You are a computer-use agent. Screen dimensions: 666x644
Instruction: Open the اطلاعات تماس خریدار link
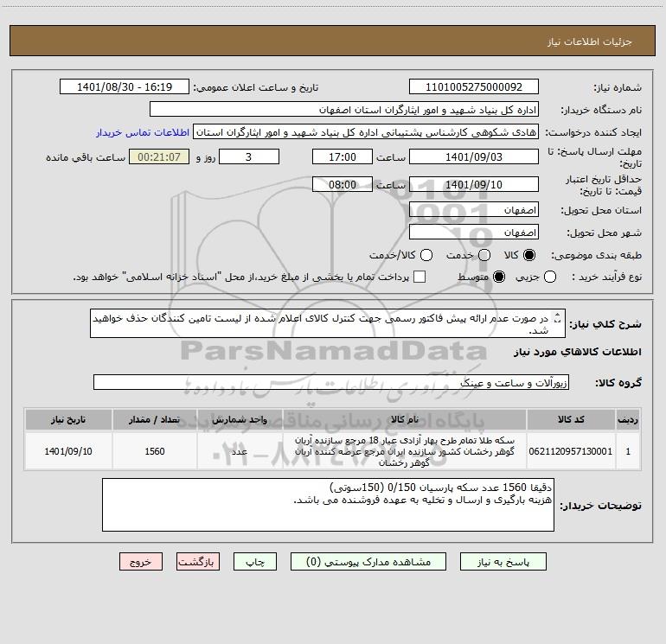(143, 132)
